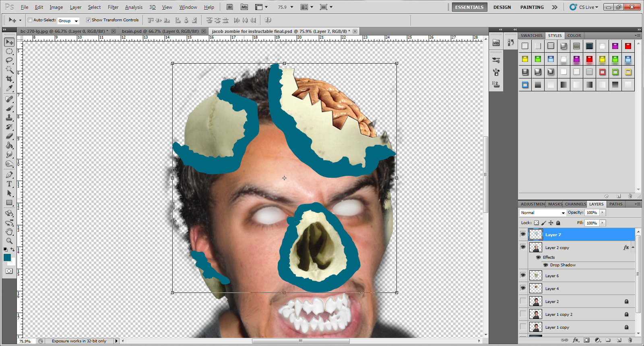Select the Elliptical Marquee tool

click(x=9, y=51)
